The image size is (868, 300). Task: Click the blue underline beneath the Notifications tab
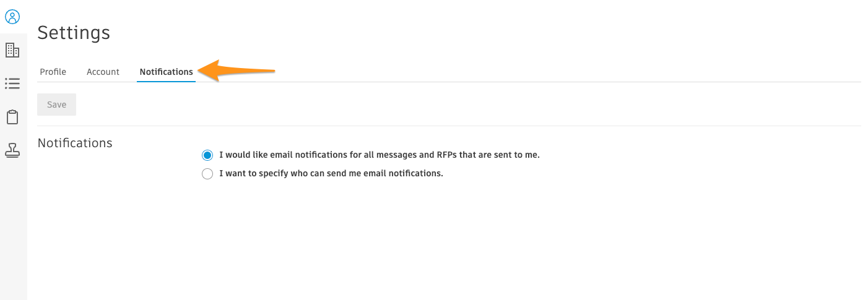[x=166, y=81]
